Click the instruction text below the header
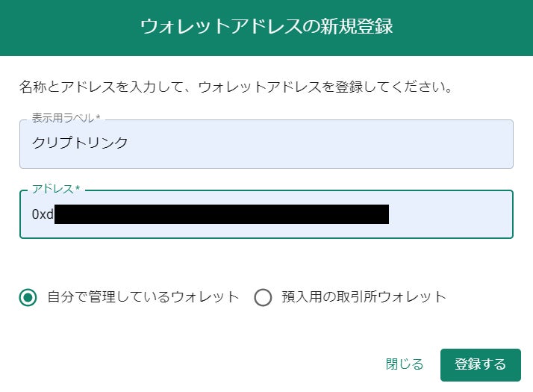The width and height of the screenshot is (533, 392). [236, 87]
